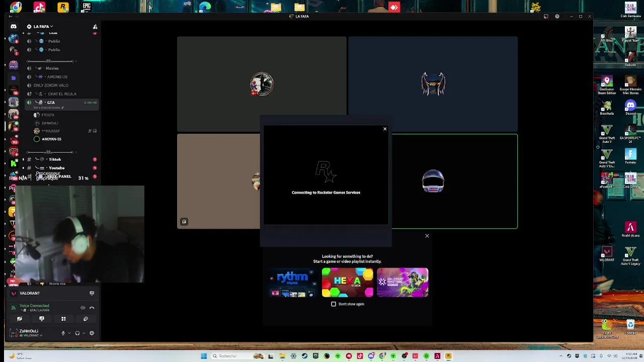Collapse the category above the Movies channel

tap(50, 61)
